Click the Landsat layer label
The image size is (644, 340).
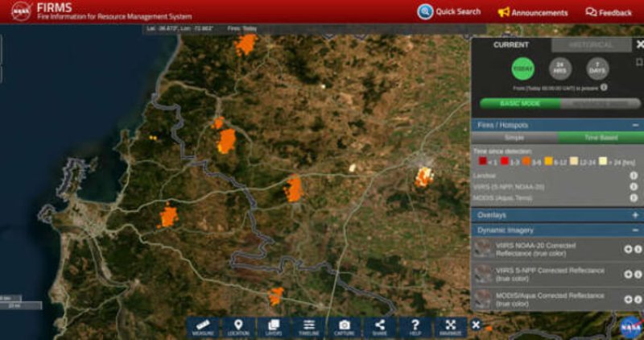pyautogui.click(x=485, y=176)
